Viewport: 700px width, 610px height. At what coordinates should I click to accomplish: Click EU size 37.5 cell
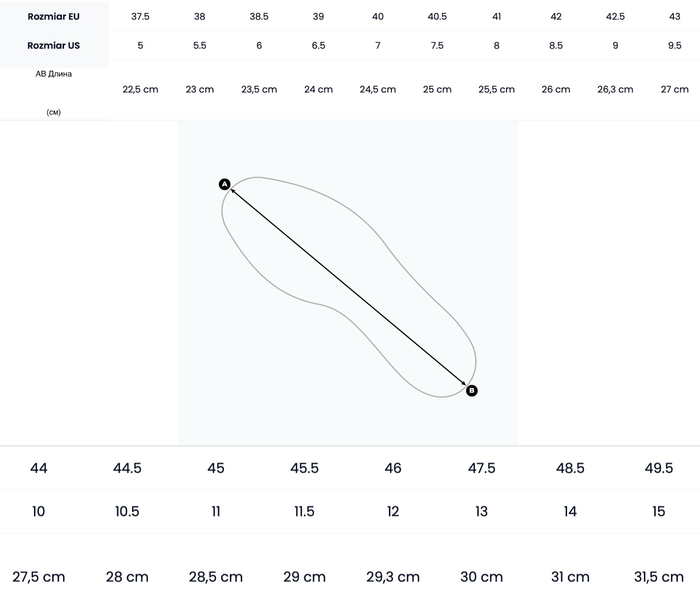click(140, 16)
